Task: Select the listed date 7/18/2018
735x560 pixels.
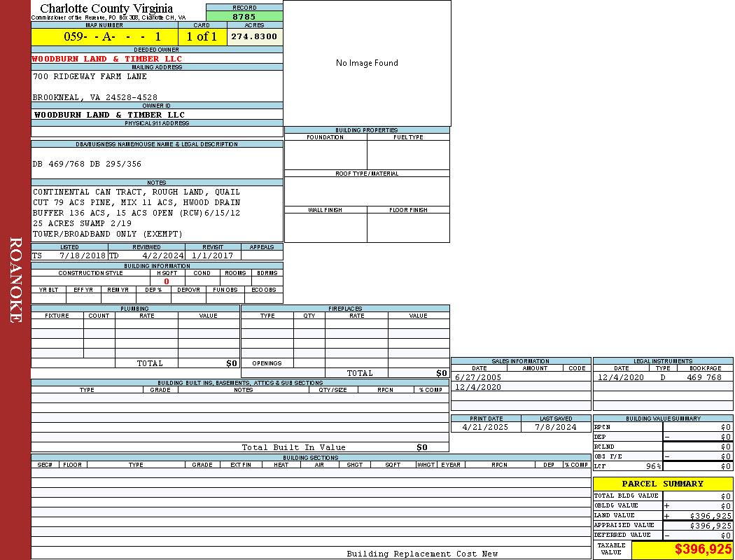Action: 83,255
